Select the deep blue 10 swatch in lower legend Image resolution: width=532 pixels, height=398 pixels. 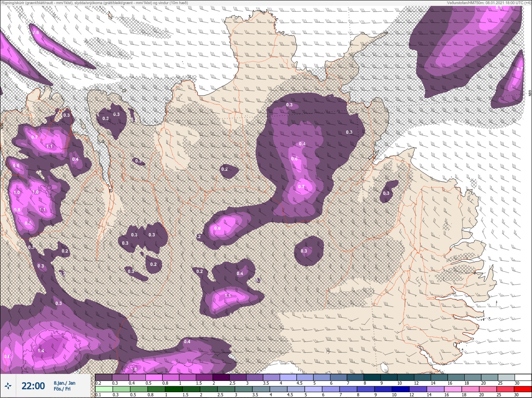401,389
